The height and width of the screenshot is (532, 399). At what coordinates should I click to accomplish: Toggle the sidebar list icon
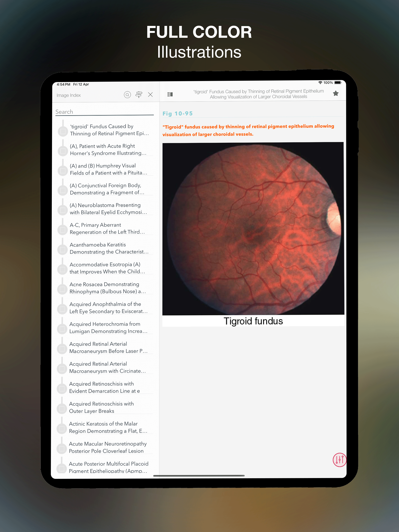tap(170, 94)
